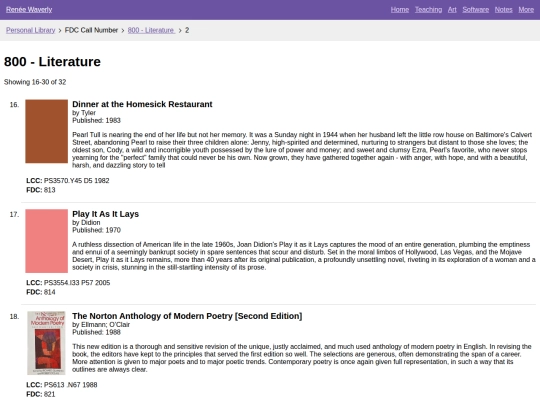Image resolution: width=540 pixels, height=405 pixels.
Task: Click the LCC value PS3554.I33 P57 2005
Action: pos(77,283)
